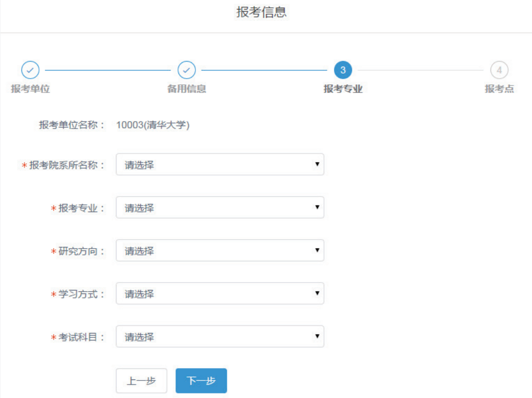Click the checkmark icon above 报考单位
The height and width of the screenshot is (398, 532).
(30, 70)
